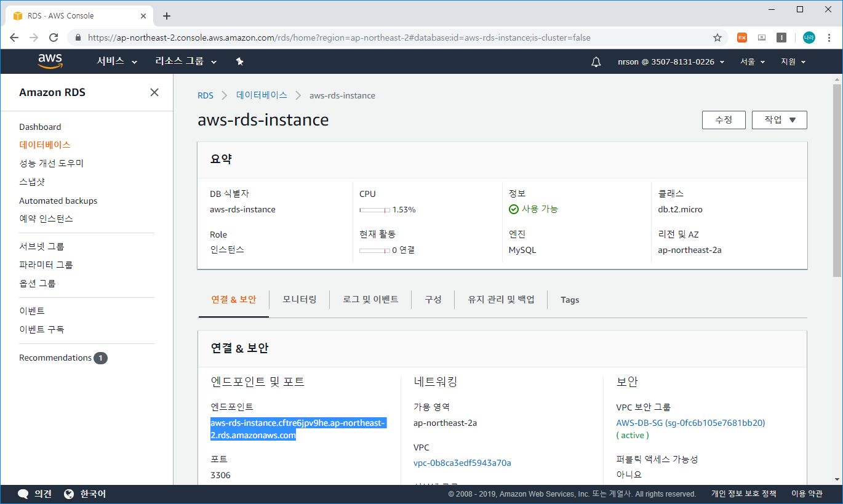Image resolution: width=843 pixels, height=504 pixels.
Task: Open 파라미터 그룹 in sidebar
Action: [46, 265]
